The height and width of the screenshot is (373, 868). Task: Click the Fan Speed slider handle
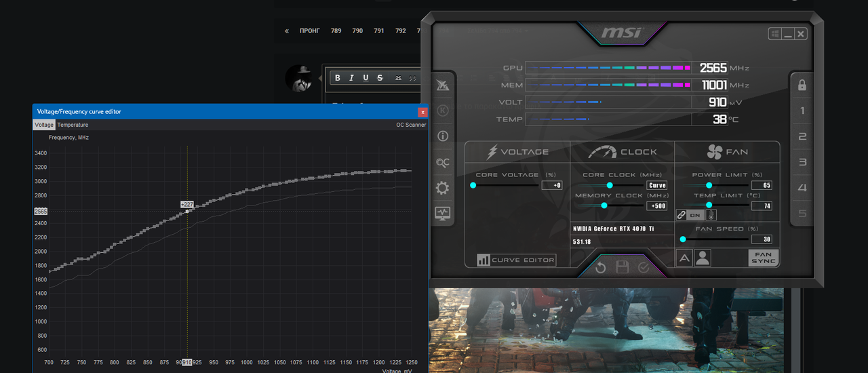[683, 239]
